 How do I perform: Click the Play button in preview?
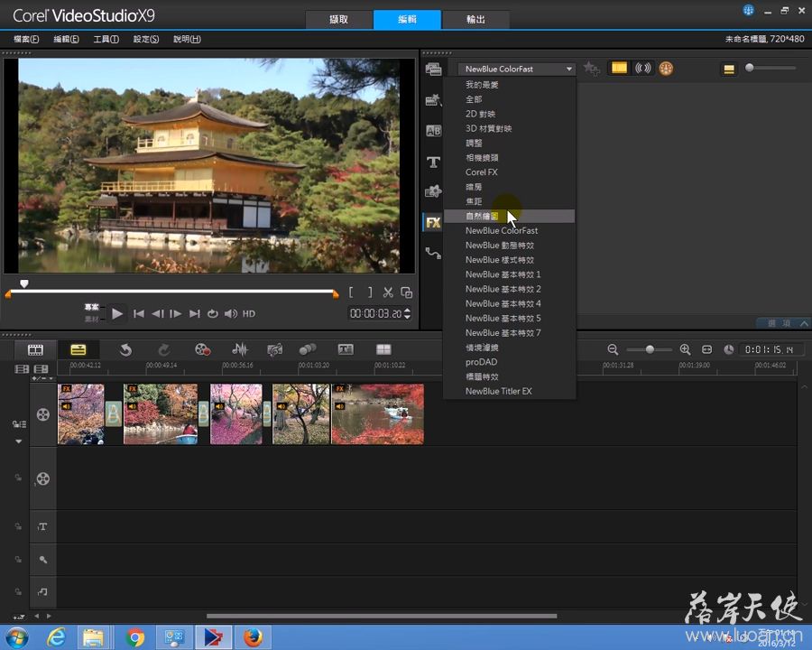[117, 313]
